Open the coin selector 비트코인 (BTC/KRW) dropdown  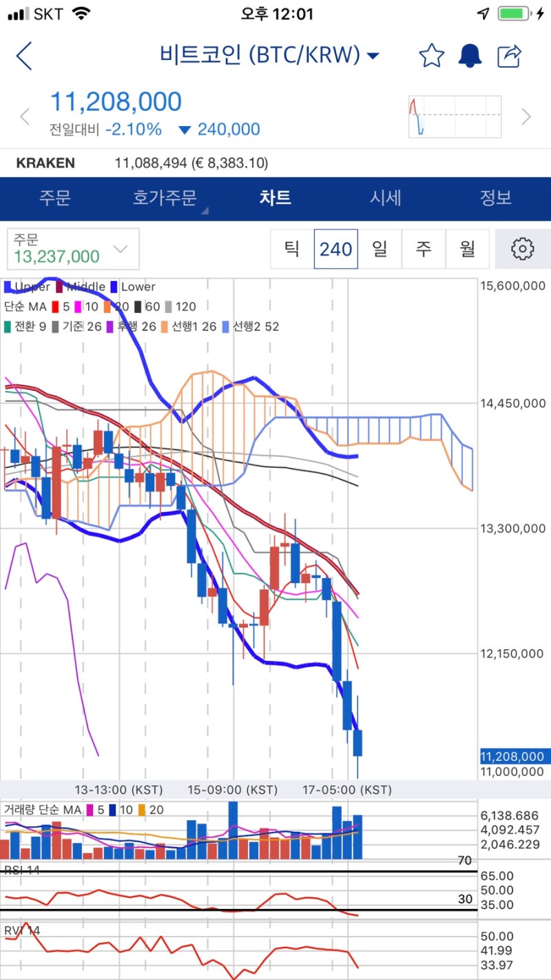[x=269, y=55]
